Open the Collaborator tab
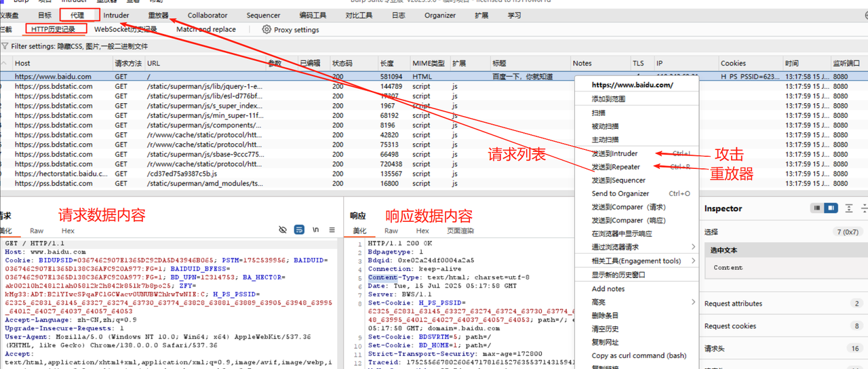This screenshot has width=868, height=369. coord(208,15)
